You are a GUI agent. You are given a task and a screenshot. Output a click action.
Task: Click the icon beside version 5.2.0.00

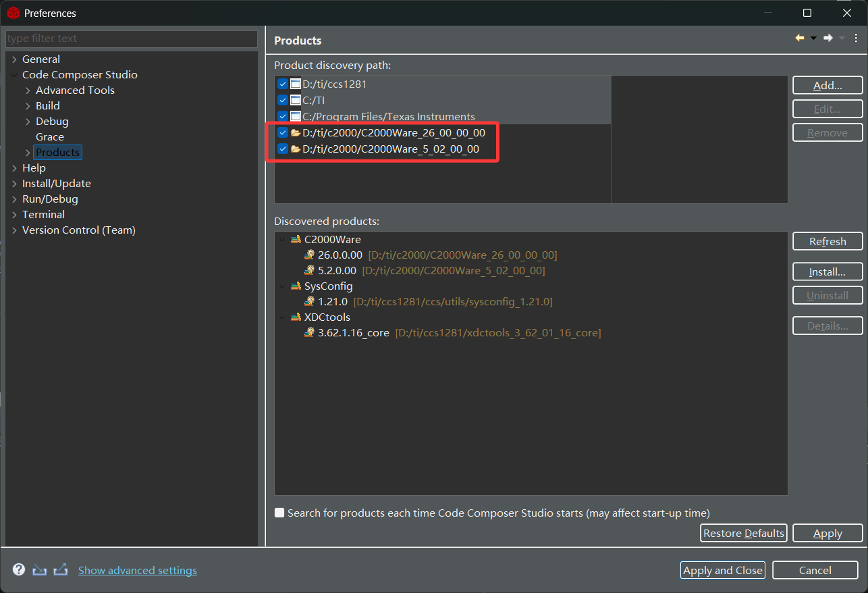310,271
